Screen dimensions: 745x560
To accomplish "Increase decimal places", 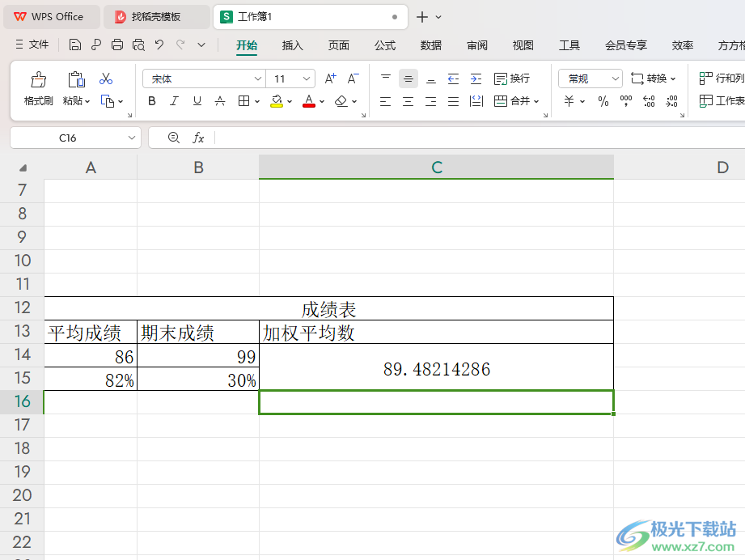I will point(649,101).
